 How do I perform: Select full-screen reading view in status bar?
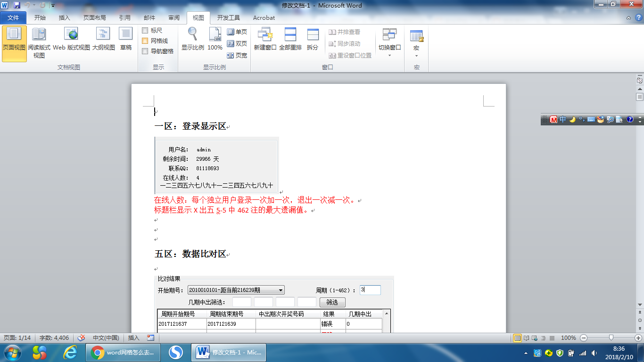(526, 337)
